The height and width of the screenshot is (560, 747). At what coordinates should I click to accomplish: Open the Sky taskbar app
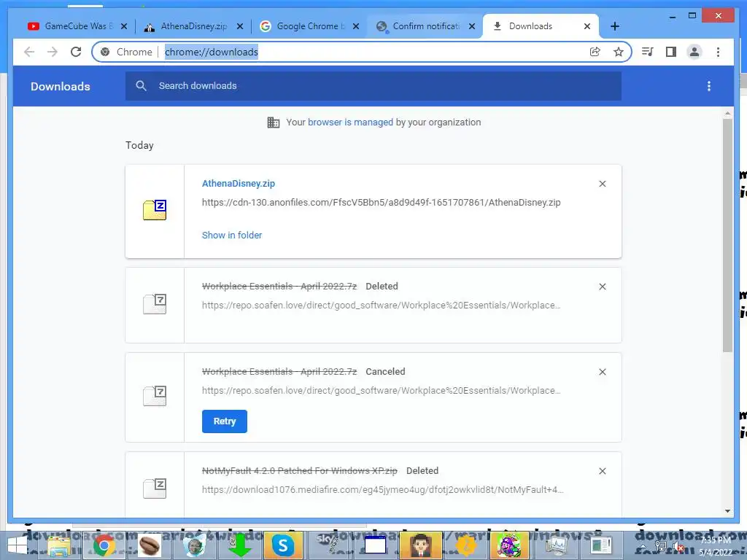329,545
